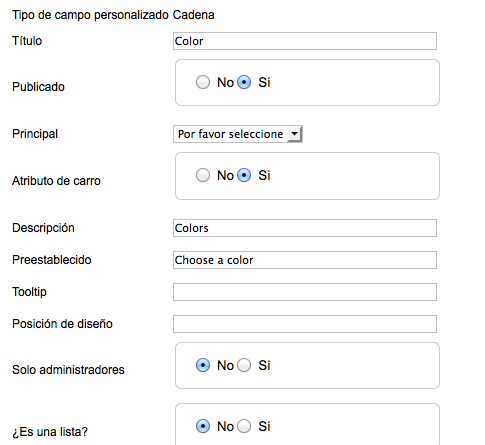
Task: Select Si for Publicado
Action: [244, 82]
